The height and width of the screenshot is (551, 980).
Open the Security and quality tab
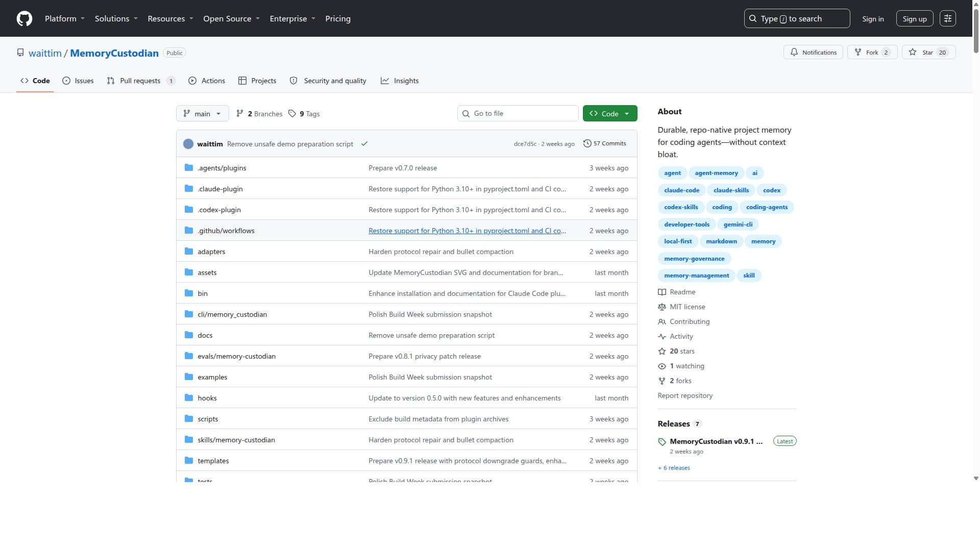[328, 81]
